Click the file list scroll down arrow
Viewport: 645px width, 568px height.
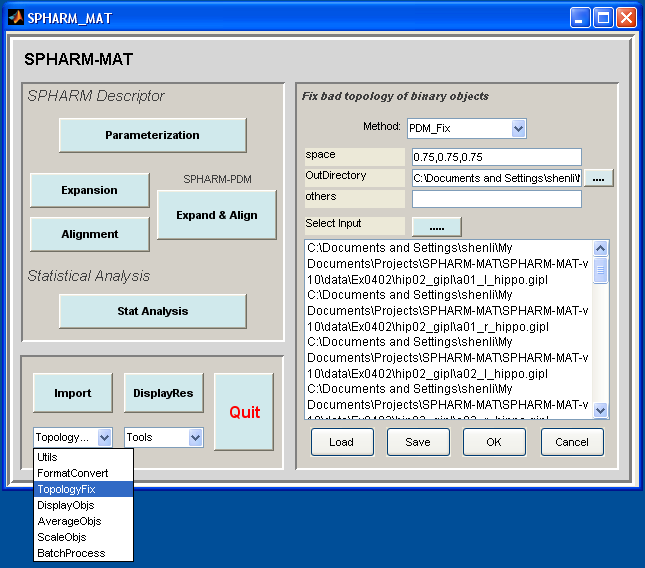[601, 410]
